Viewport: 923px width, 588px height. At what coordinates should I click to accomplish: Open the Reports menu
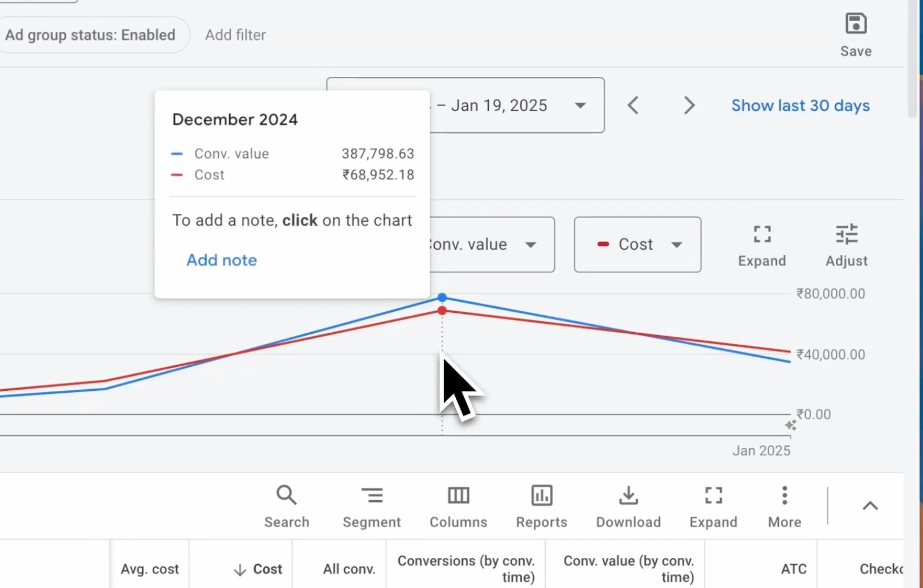[x=541, y=507]
